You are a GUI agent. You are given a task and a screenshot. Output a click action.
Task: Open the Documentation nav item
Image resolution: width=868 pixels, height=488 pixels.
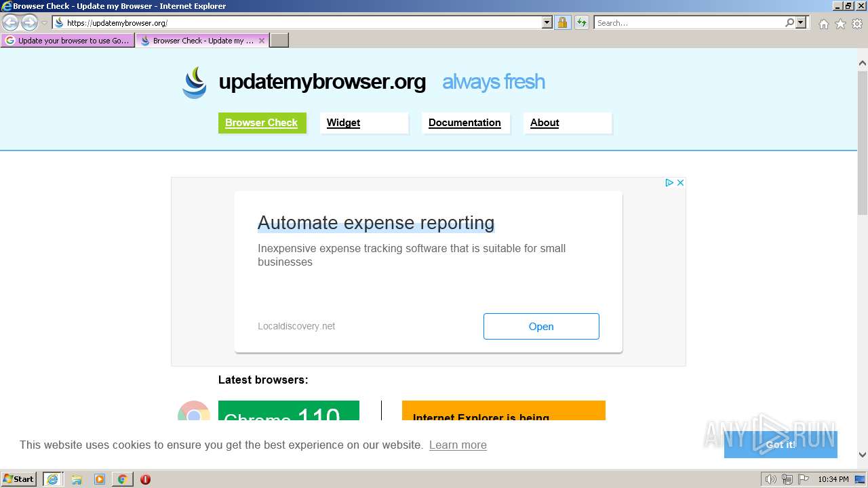[x=466, y=123]
